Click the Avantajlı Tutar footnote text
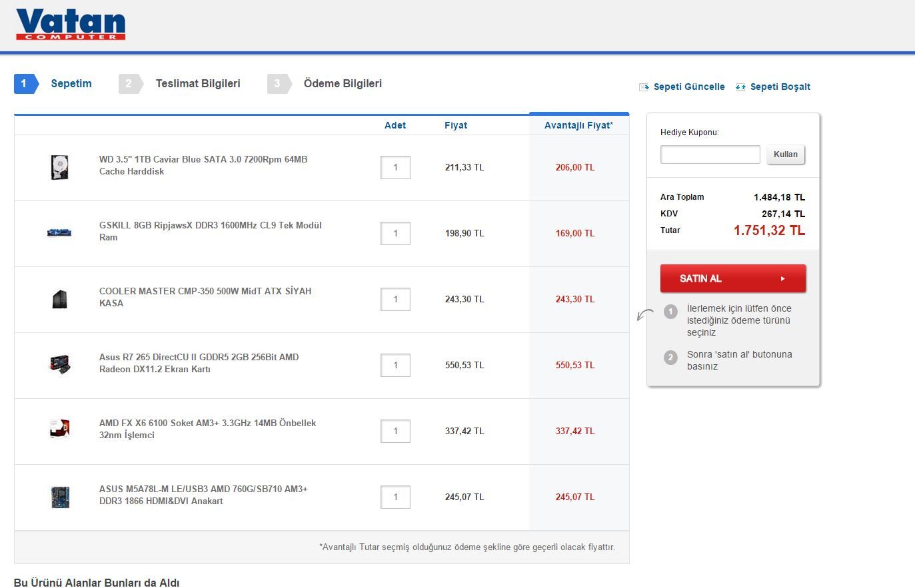Viewport: 915px width, 588px height. [x=467, y=547]
